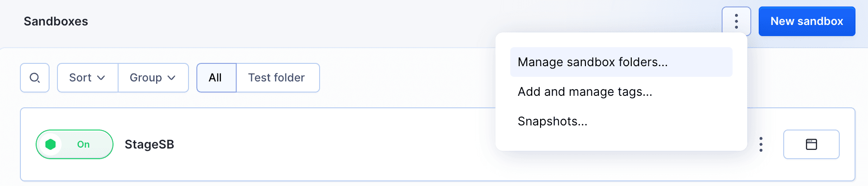Toggle the StageSB sandbox off
The image size is (868, 186).
coord(74,144)
